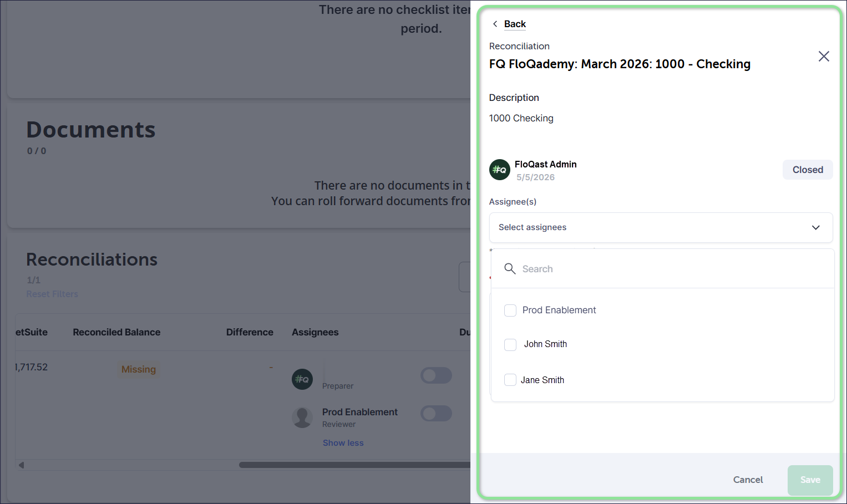Click the FloQast Admin avatar in panel

pyautogui.click(x=499, y=170)
